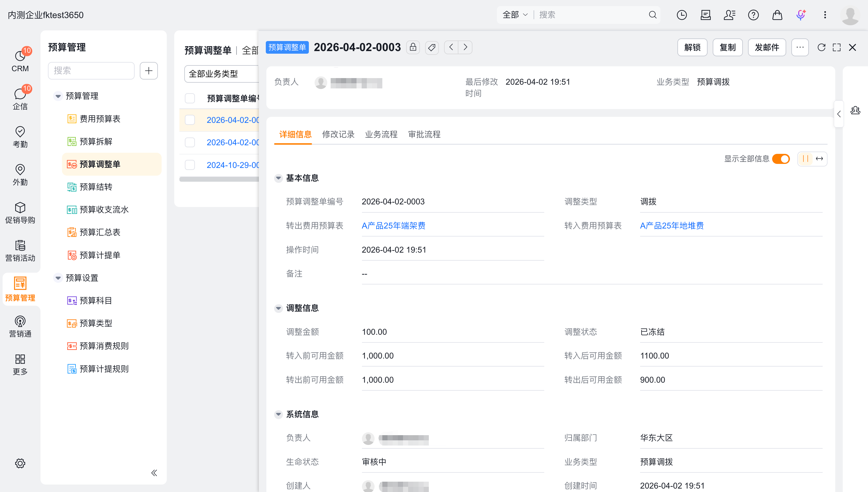868x492 pixels.
Task: Click the list horizontal scrollbar
Action: point(219,179)
